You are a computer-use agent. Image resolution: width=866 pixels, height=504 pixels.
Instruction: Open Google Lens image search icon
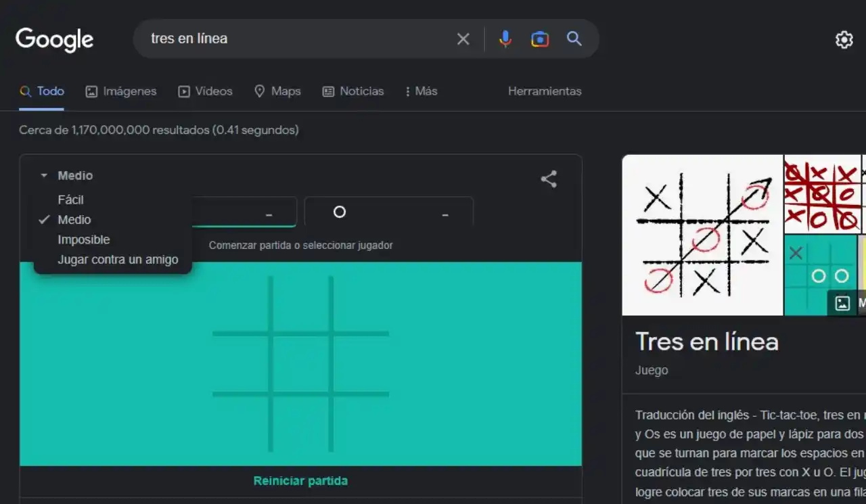(539, 39)
